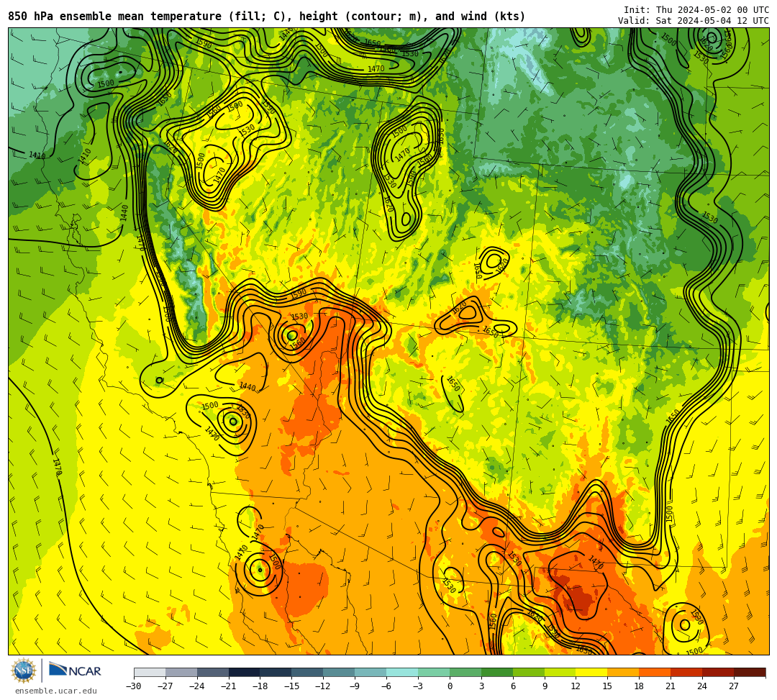Pick the medium green 0 to 3 colorbar swatch
This screenshot has width=777, height=700.
(x=465, y=672)
